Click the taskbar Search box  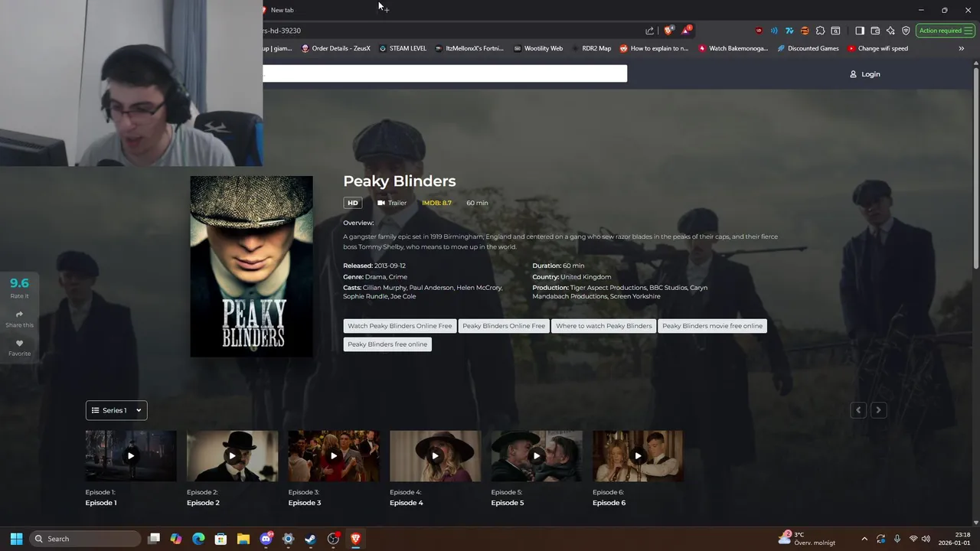pos(85,539)
